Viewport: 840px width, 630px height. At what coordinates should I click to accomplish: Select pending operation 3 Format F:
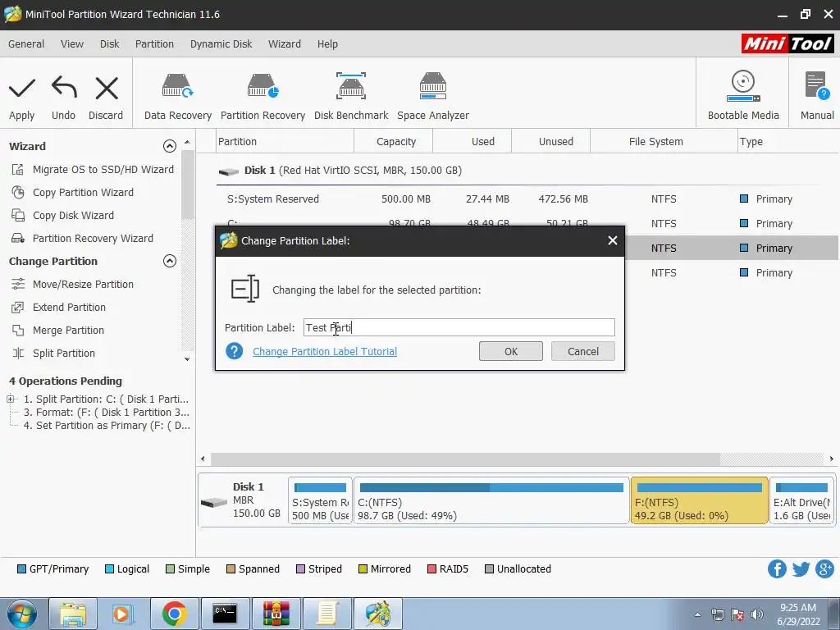(x=106, y=413)
